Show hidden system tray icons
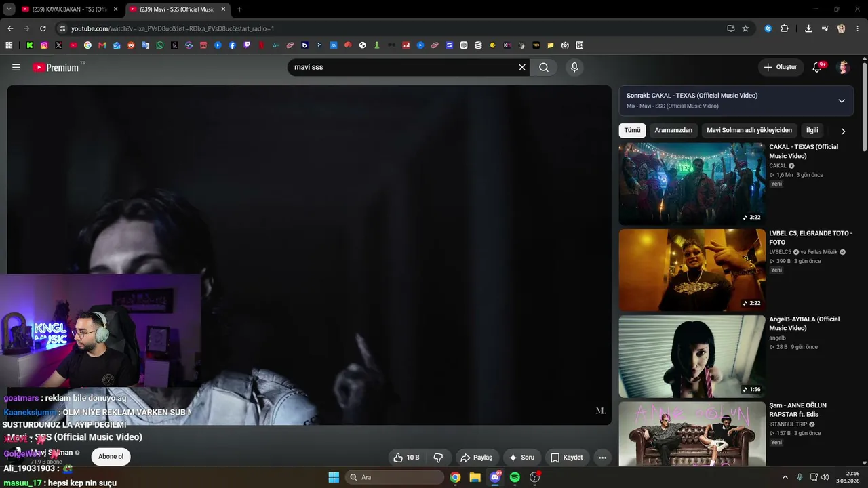Image resolution: width=868 pixels, height=488 pixels. pyautogui.click(x=785, y=477)
